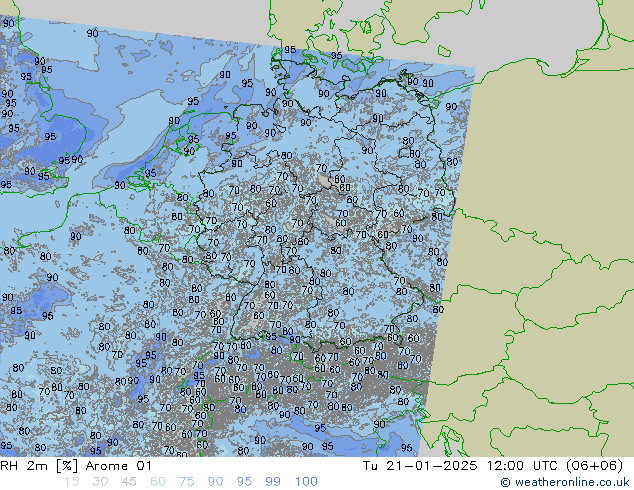The image size is (634, 490).
Task: Select the legend value 99
Action: 273,482
